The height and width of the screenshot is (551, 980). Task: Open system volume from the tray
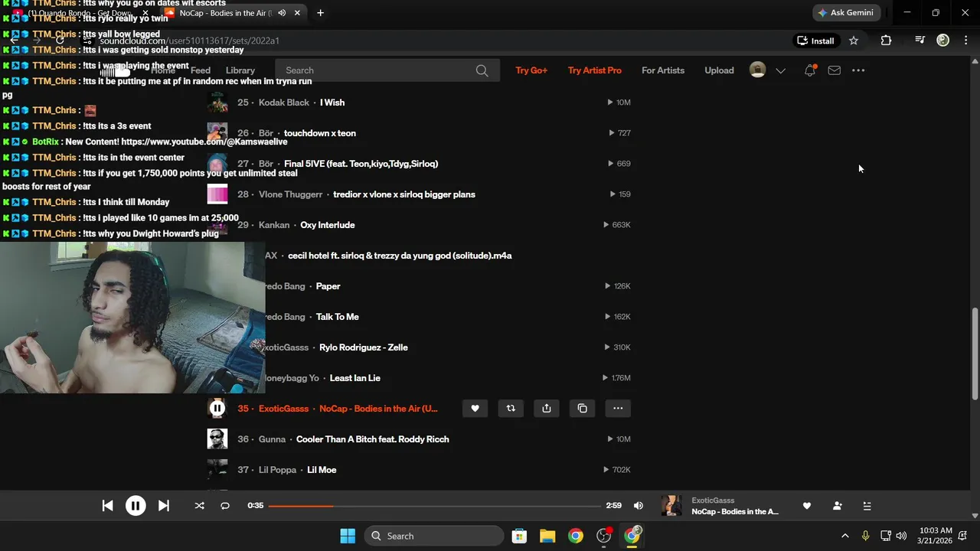[x=902, y=536]
